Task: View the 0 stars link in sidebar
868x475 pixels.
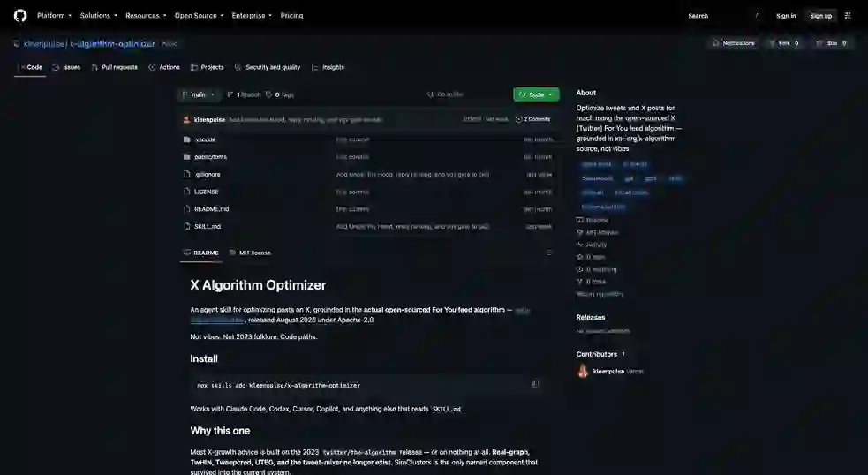Action: 591,257
